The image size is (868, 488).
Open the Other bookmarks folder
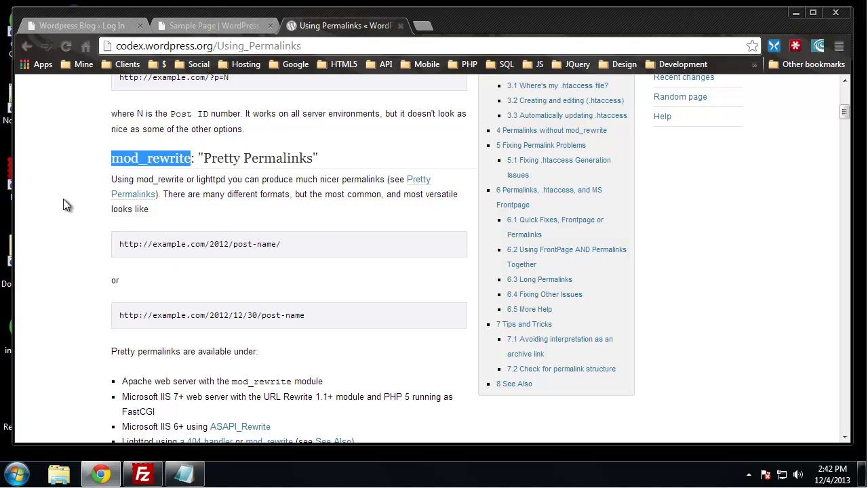pos(806,64)
